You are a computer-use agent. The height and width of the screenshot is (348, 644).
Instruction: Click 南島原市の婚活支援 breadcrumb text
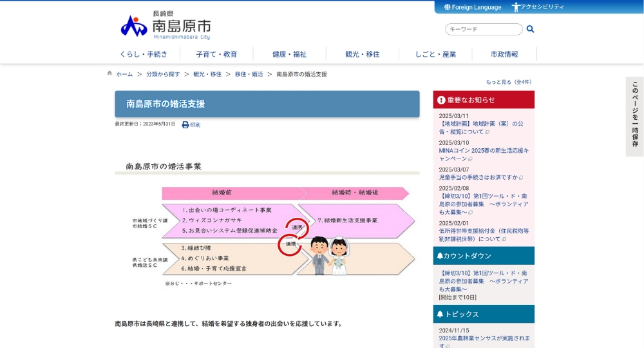301,74
